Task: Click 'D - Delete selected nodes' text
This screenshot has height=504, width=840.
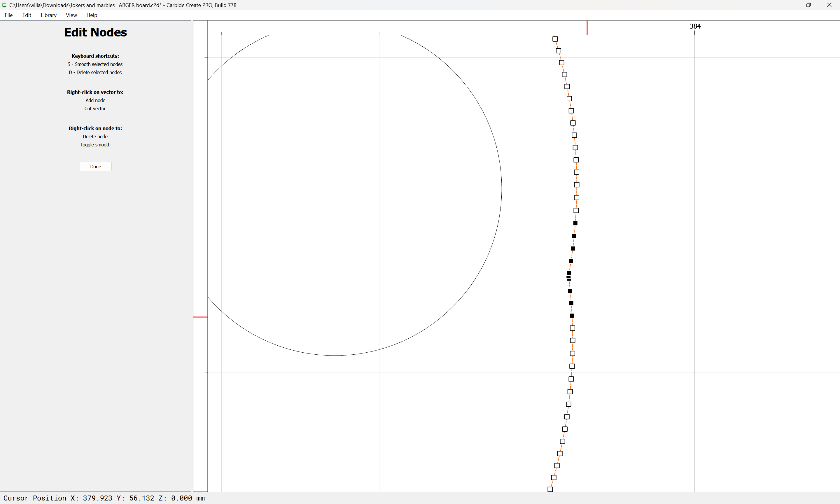Action: pos(95,72)
